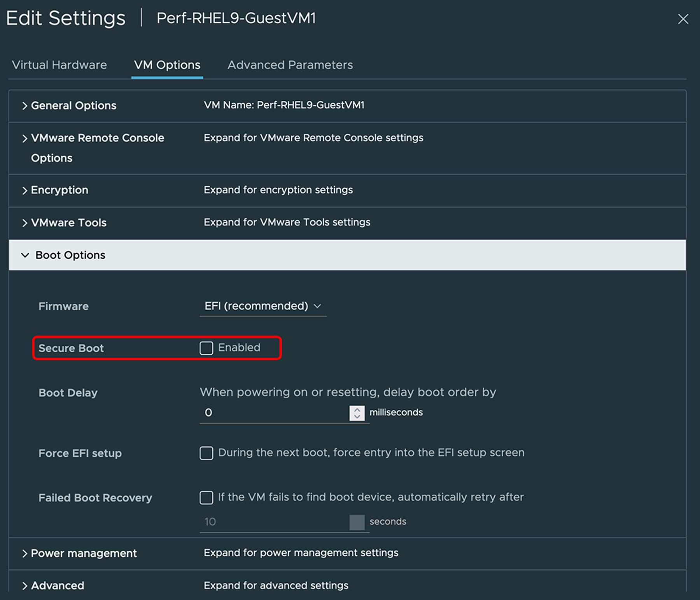Increase Boot Delay with stepper up arrow
The image size is (700, 600).
tap(357, 409)
